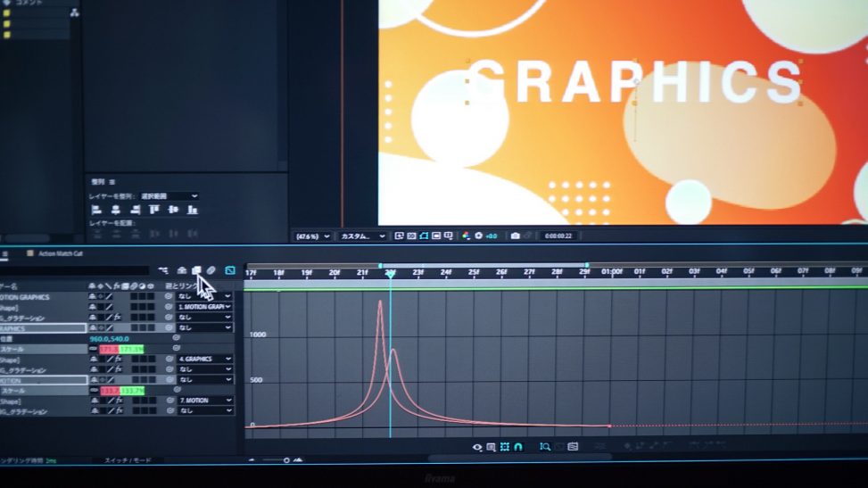Take a snapshot with the camera icon
Screen dimensions: 868x488
tap(515, 236)
